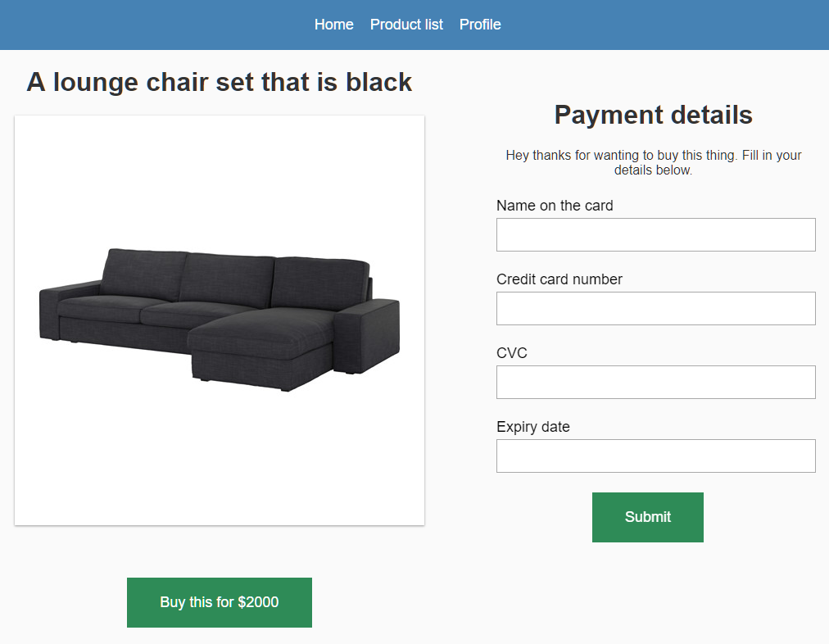Click the 'Name on the card' label

coord(555,206)
